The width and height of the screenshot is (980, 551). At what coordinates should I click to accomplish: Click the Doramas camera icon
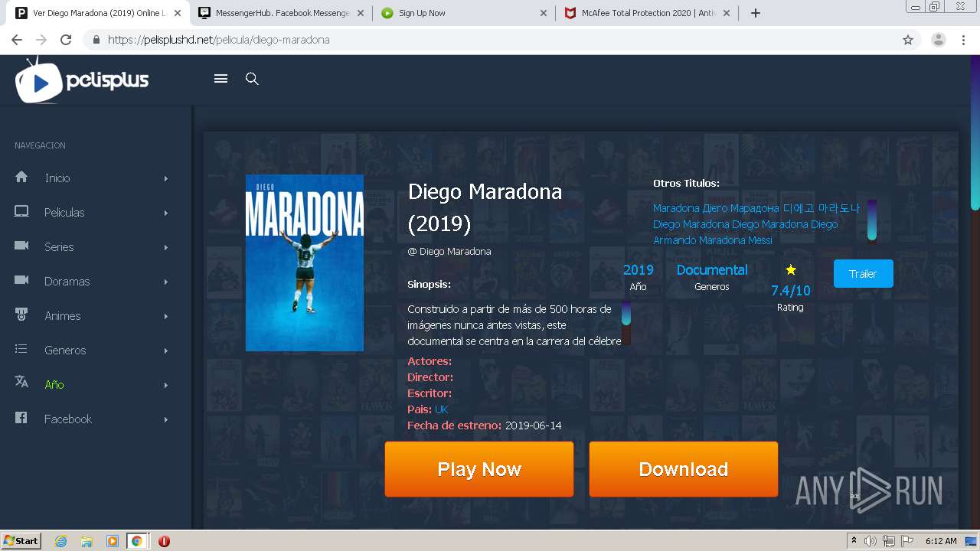coord(21,280)
